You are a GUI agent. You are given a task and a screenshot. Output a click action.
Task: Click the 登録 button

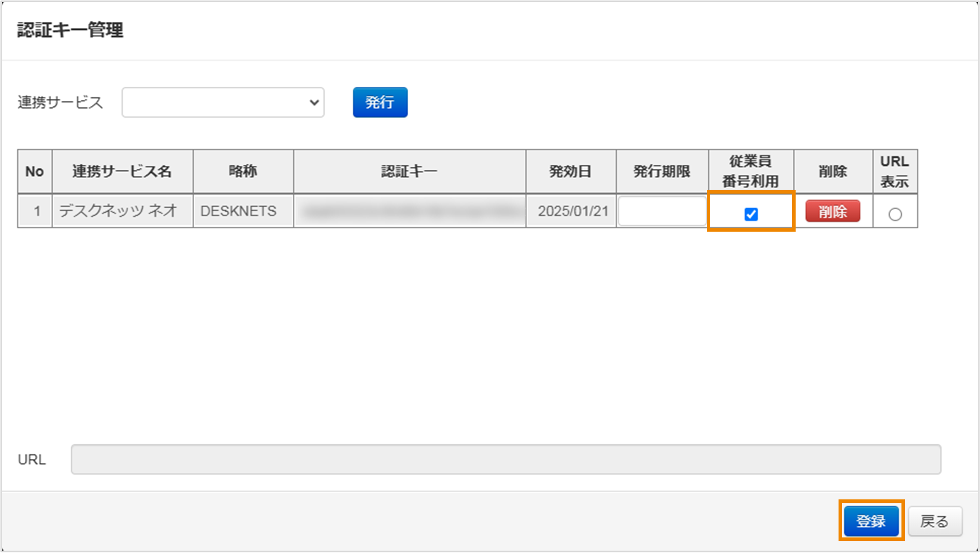pyautogui.click(x=871, y=521)
